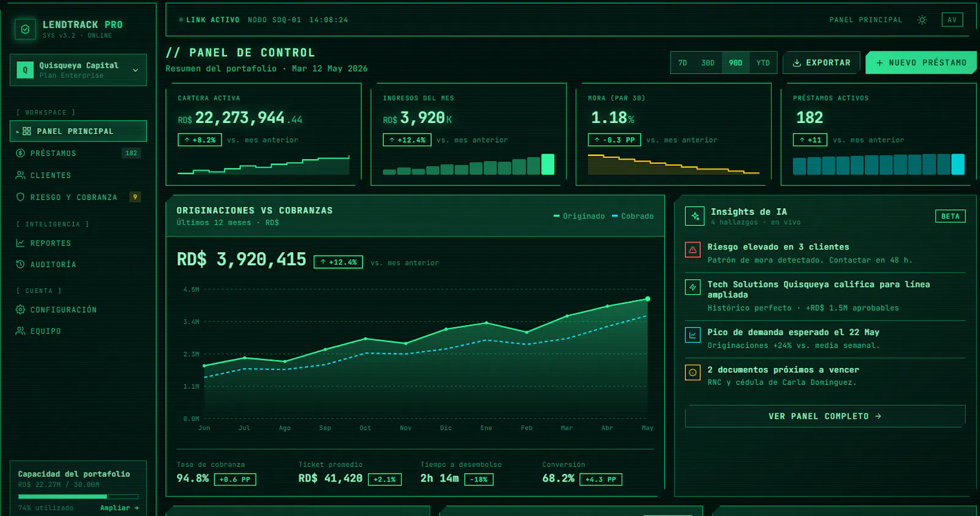Click the Préstamos Activos bar chart
Viewport: 980px width, 516px height.
pyautogui.click(x=879, y=165)
